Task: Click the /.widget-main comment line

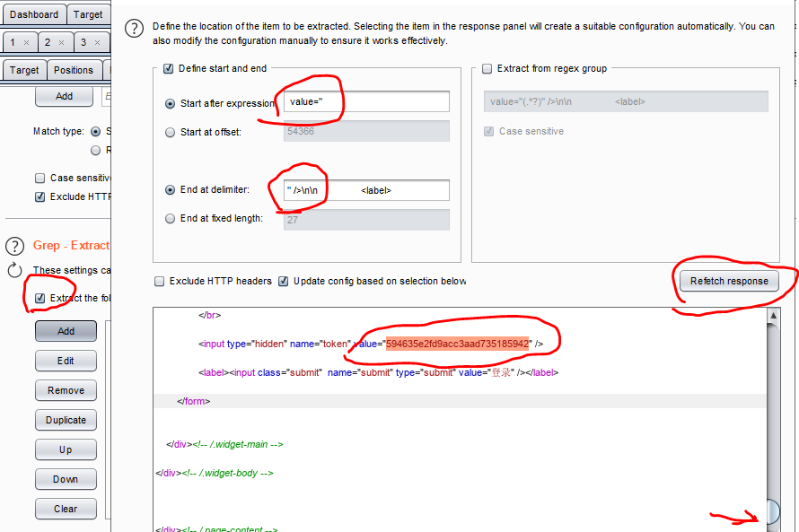Action: [x=224, y=444]
